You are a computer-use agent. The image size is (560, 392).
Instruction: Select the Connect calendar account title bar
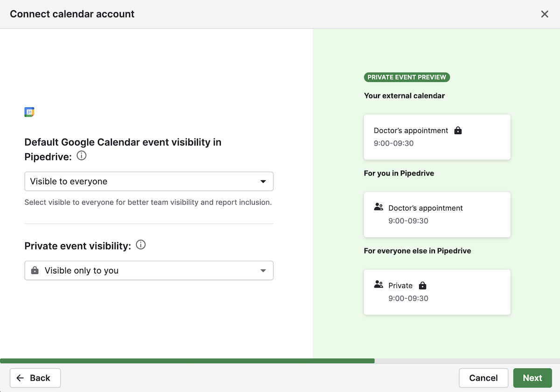(x=72, y=14)
